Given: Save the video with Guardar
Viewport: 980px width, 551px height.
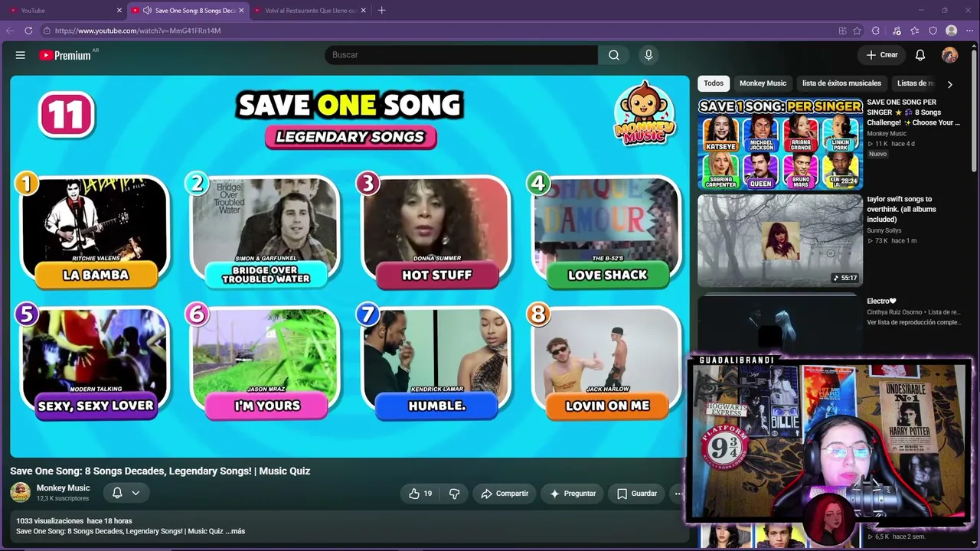Looking at the screenshot, I should click(637, 494).
